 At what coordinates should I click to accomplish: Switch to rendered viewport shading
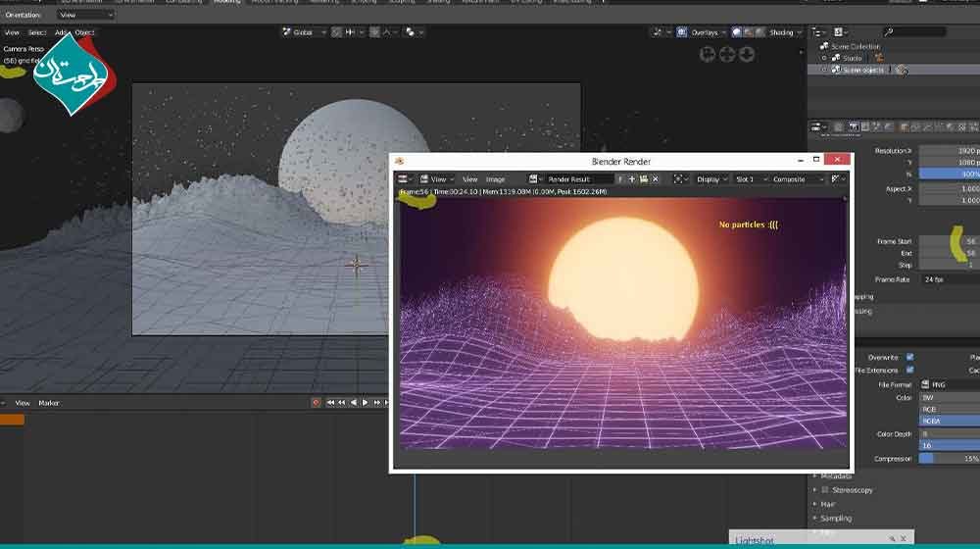click(x=760, y=32)
